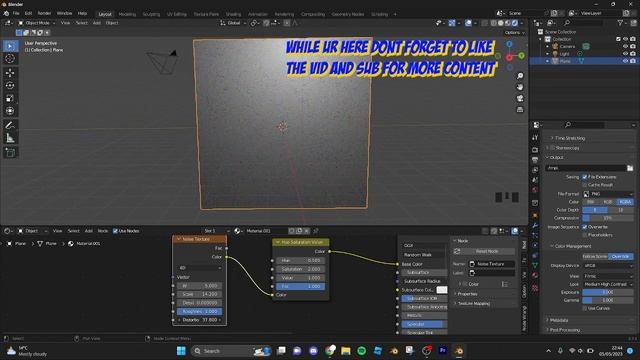Disable the Plane in renders with its camera icon
This screenshot has height=360, width=640.
(x=633, y=61)
